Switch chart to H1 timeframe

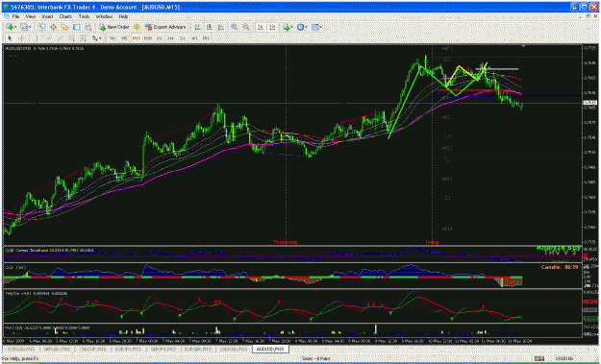click(x=160, y=38)
